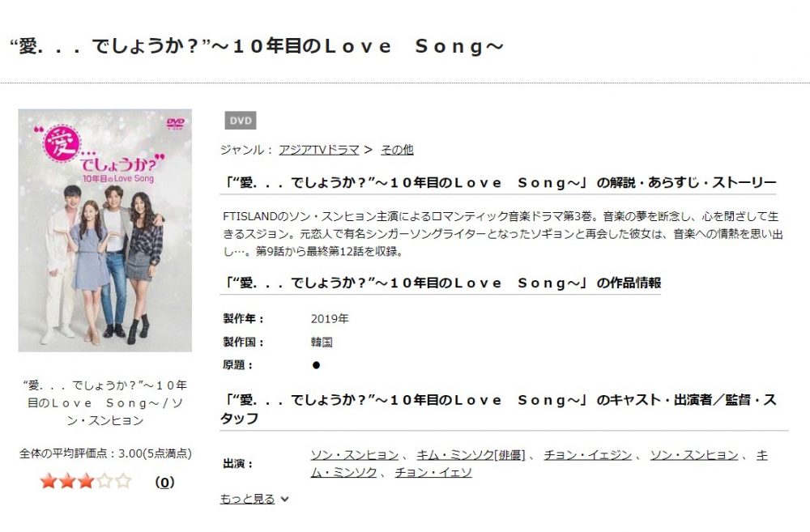The image size is (810, 532).
Task: Click the gray DVD badge
Action: click(241, 121)
